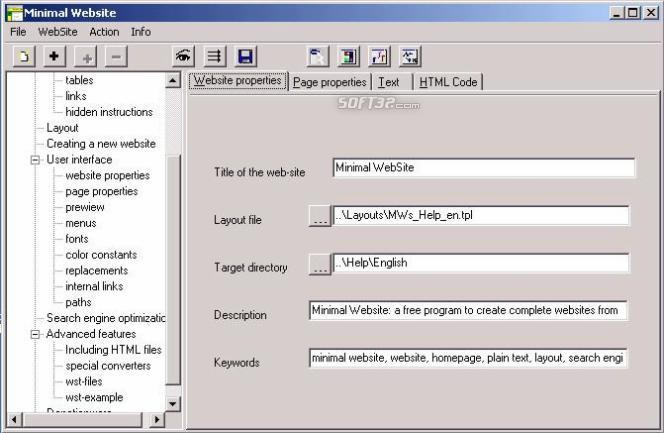This screenshot has height=433, width=664.
Task: Select the page properties tree item
Action: click(102, 191)
